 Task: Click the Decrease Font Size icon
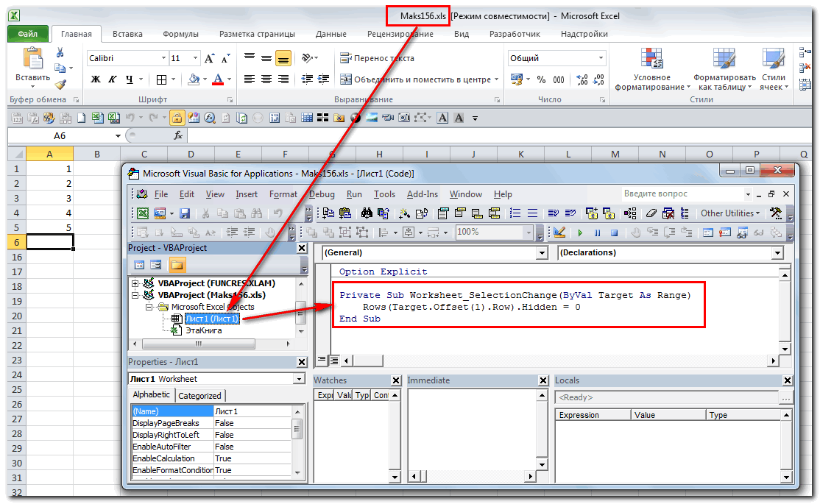(x=225, y=58)
